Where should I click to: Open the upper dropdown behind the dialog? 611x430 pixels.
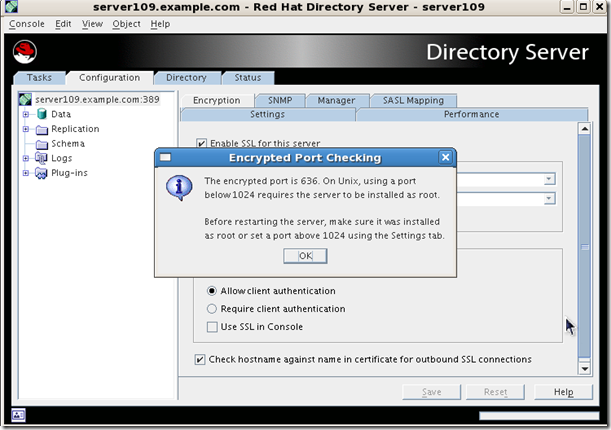pos(549,179)
